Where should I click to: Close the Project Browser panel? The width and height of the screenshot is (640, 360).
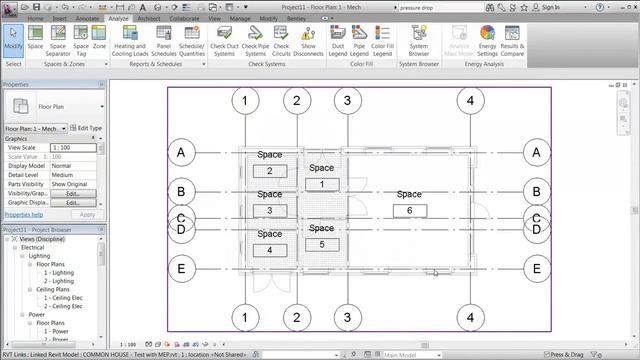(x=101, y=230)
